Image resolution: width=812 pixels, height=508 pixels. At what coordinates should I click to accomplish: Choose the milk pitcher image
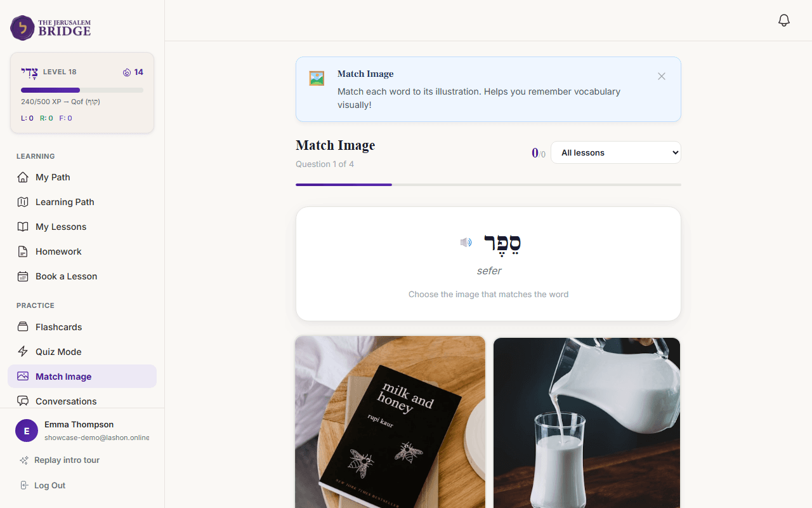click(x=587, y=422)
